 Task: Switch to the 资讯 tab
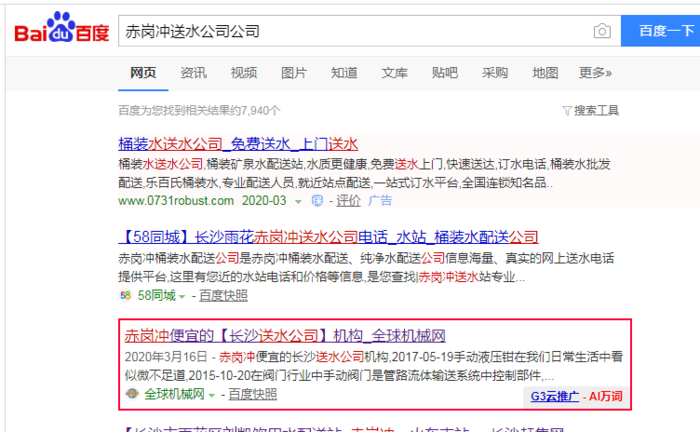193,73
